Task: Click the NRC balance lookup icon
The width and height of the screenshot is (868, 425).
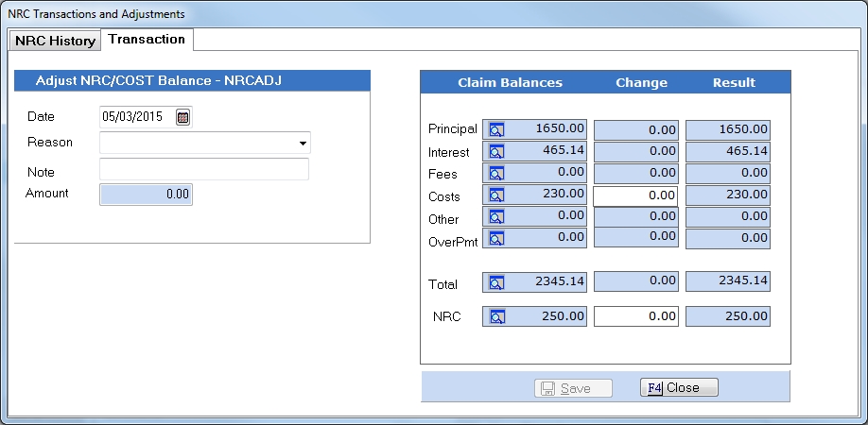Action: pos(497,316)
